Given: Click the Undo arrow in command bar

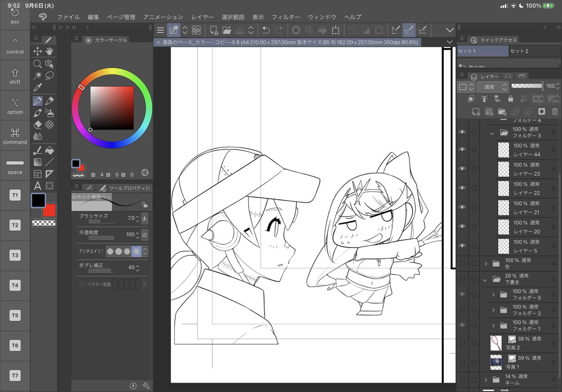Looking at the screenshot, I should pyautogui.click(x=266, y=30).
